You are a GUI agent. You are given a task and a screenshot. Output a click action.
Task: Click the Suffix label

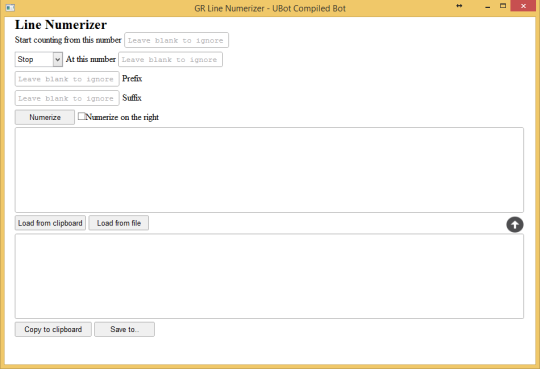[132, 98]
